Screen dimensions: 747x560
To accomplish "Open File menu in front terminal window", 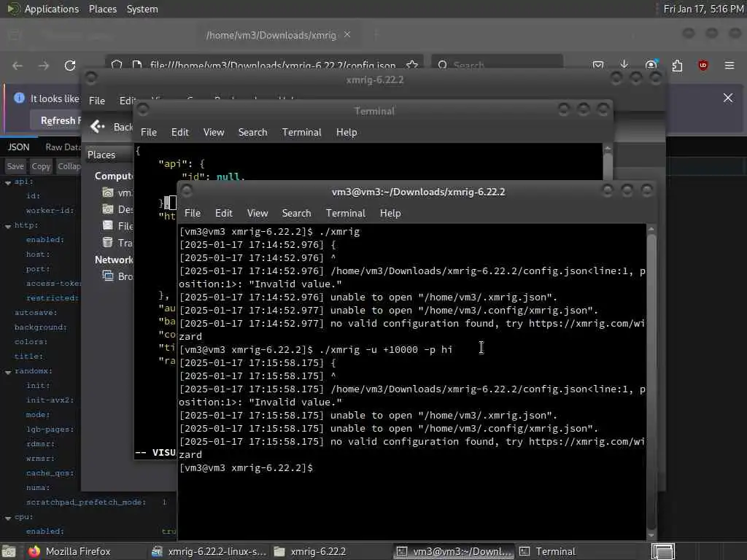I will 193,213.
